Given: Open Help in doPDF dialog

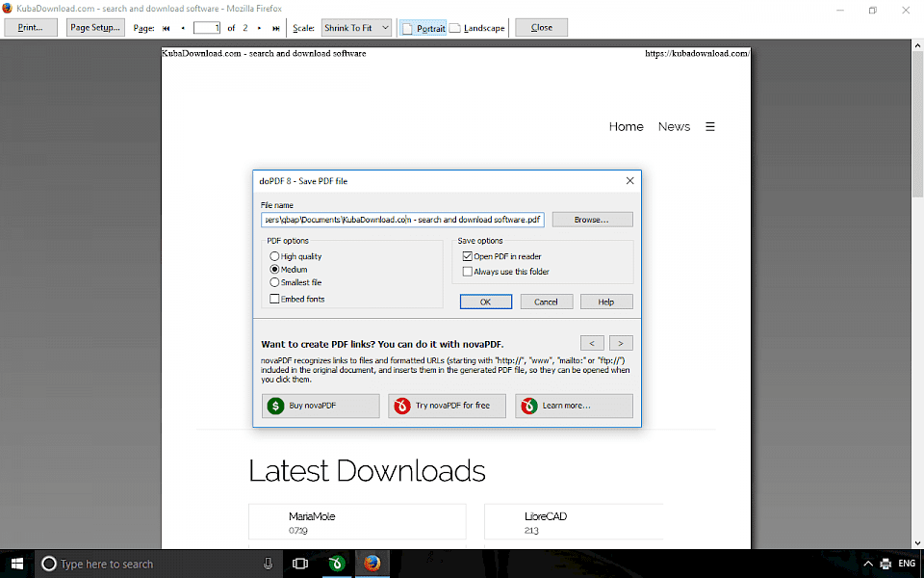Looking at the screenshot, I should [606, 302].
